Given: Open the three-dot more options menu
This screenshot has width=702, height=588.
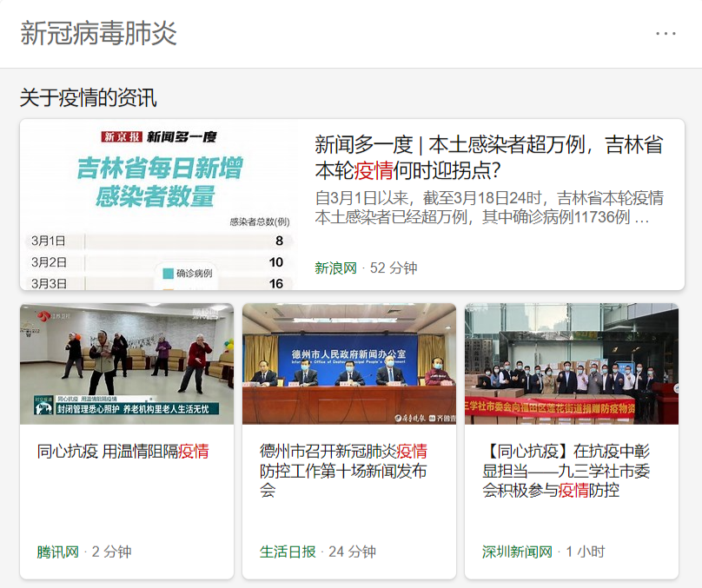Looking at the screenshot, I should 666,34.
